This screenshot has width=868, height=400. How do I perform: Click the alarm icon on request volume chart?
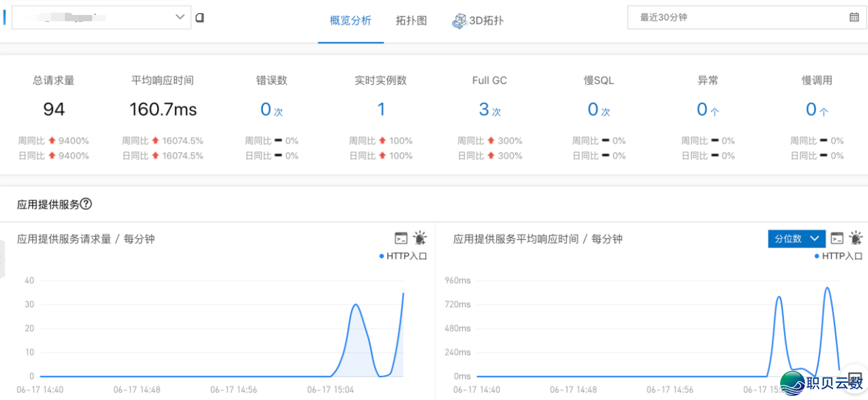point(419,238)
